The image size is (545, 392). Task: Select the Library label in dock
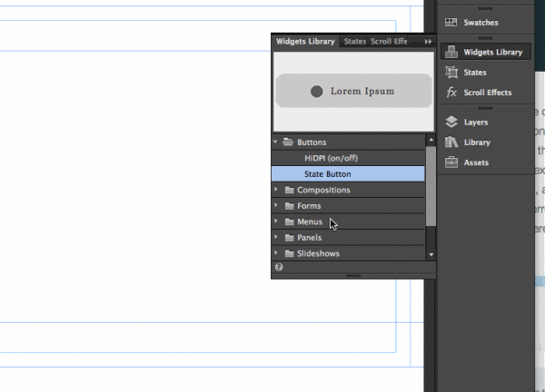pyautogui.click(x=477, y=142)
